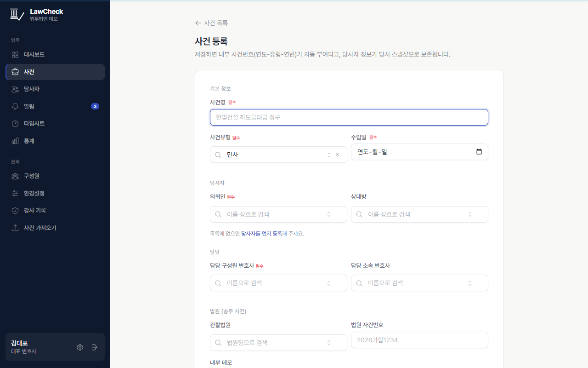Click the 당사자 people icon
The height and width of the screenshot is (368, 588).
(x=15, y=89)
